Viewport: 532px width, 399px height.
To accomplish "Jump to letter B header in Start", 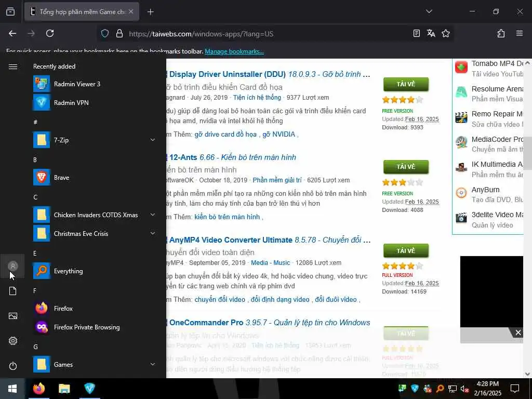I will tap(35, 159).
